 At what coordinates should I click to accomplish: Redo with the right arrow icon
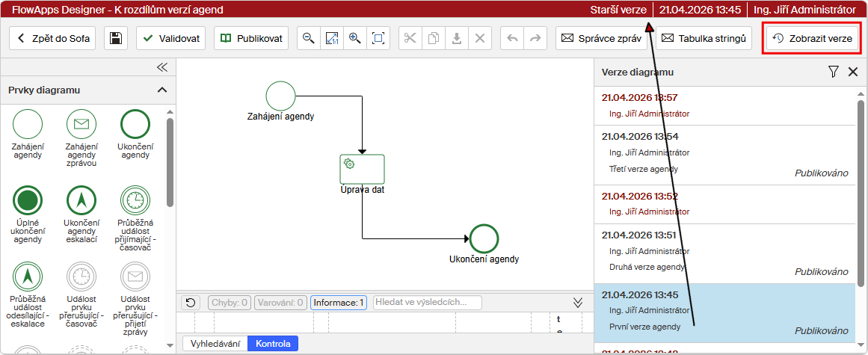[535, 38]
